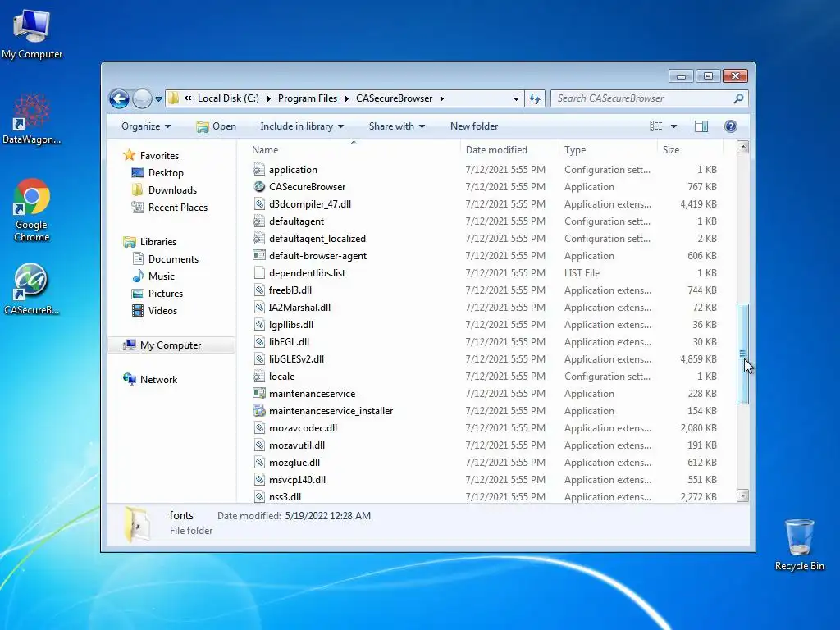This screenshot has width=840, height=630.
Task: Open the Organize menu
Action: (x=146, y=126)
